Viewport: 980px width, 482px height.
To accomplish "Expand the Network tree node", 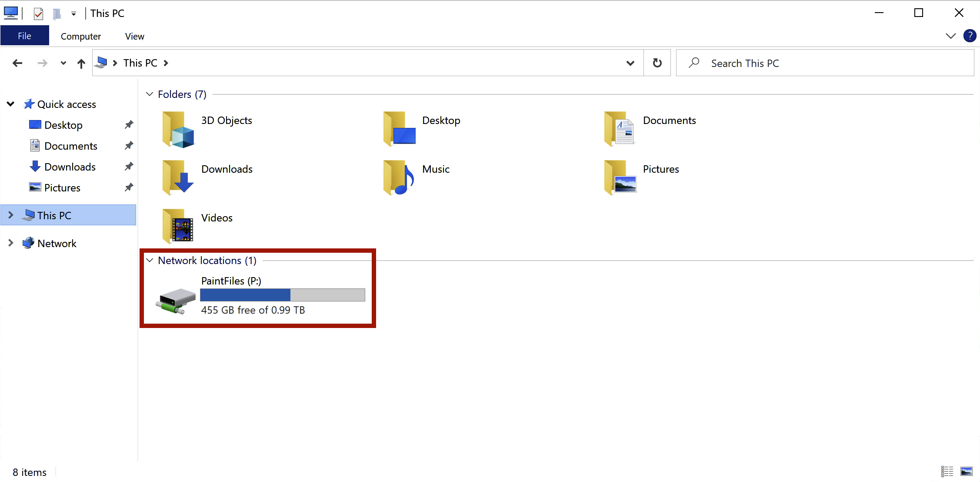I will (11, 243).
